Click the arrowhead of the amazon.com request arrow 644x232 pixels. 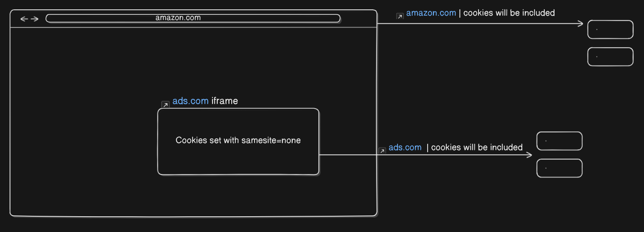(581, 24)
